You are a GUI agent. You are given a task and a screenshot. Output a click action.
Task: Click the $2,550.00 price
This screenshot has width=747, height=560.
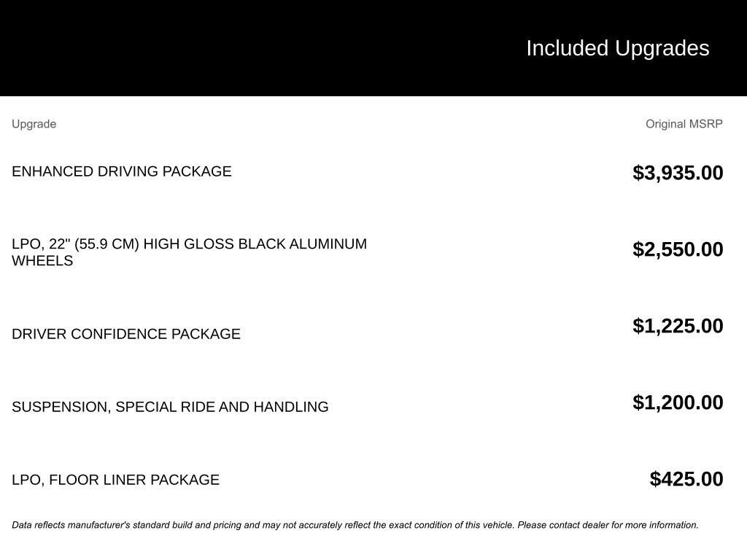(678, 249)
